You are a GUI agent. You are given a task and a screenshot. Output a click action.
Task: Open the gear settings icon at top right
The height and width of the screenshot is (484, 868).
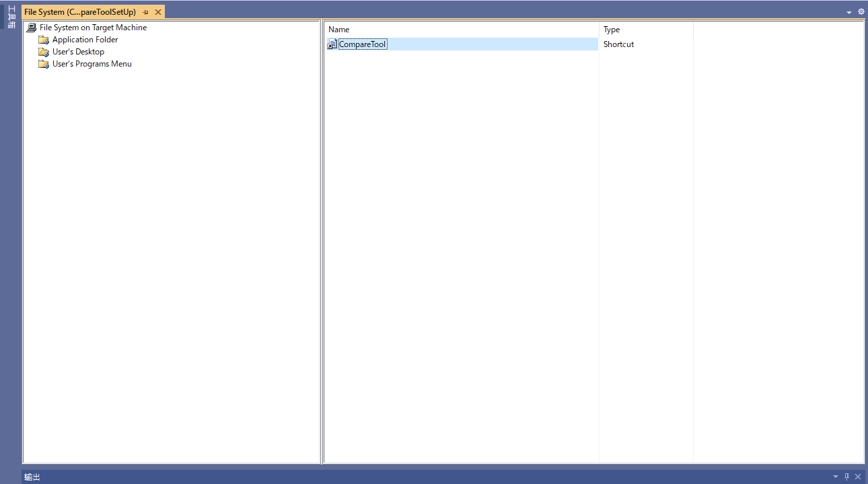861,11
